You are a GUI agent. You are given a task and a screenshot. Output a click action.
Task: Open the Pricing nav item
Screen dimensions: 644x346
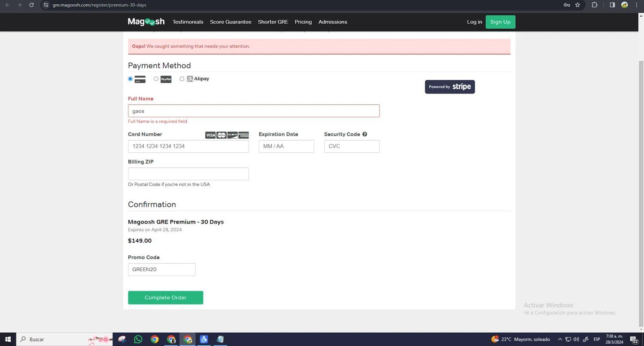[303, 22]
